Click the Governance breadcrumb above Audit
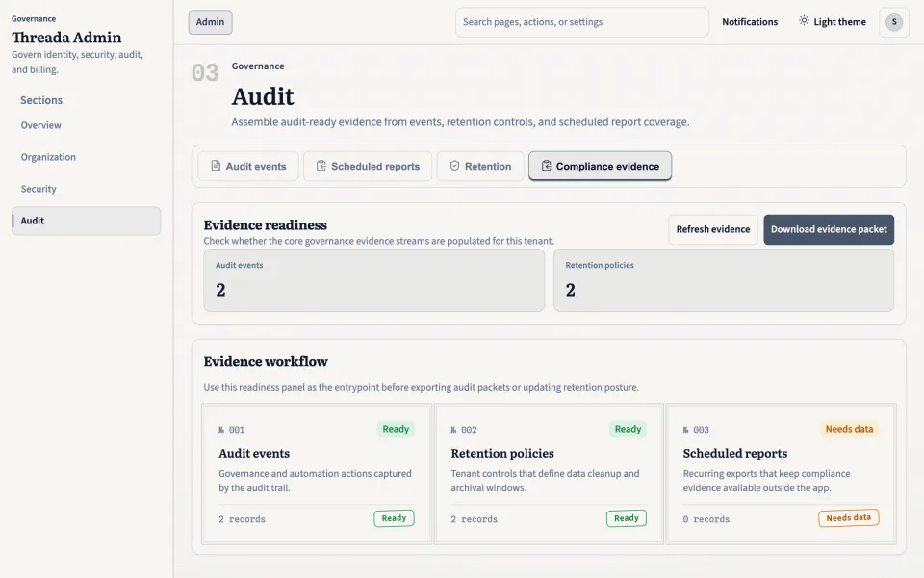Image resolution: width=924 pixels, height=578 pixels. tap(258, 66)
